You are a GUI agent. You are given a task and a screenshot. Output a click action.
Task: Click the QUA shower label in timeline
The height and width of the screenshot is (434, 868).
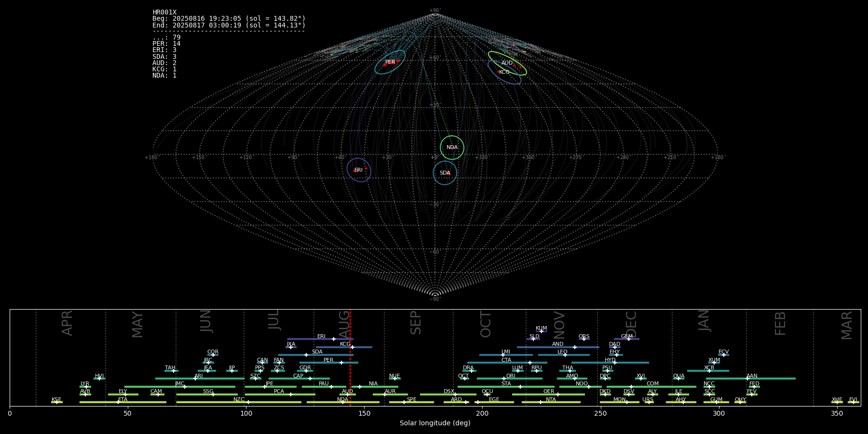point(678,376)
